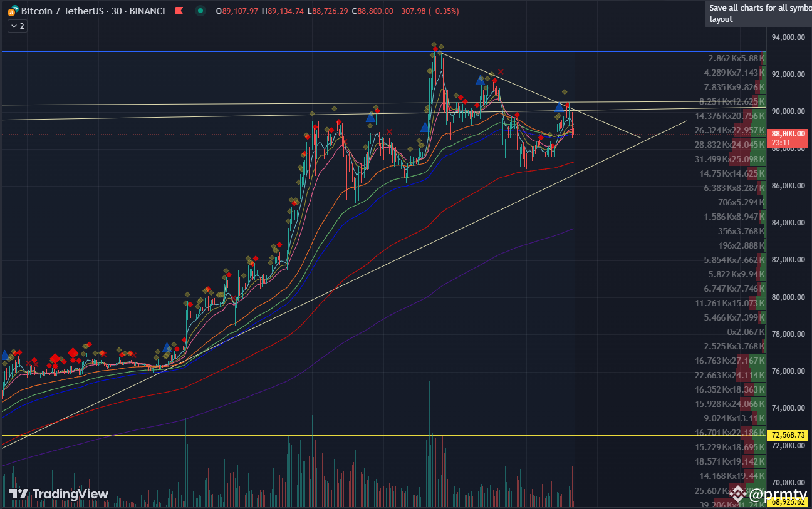Click the 82,000.00 price axis label
The width and height of the screenshot is (812, 509).
pyautogui.click(x=788, y=260)
